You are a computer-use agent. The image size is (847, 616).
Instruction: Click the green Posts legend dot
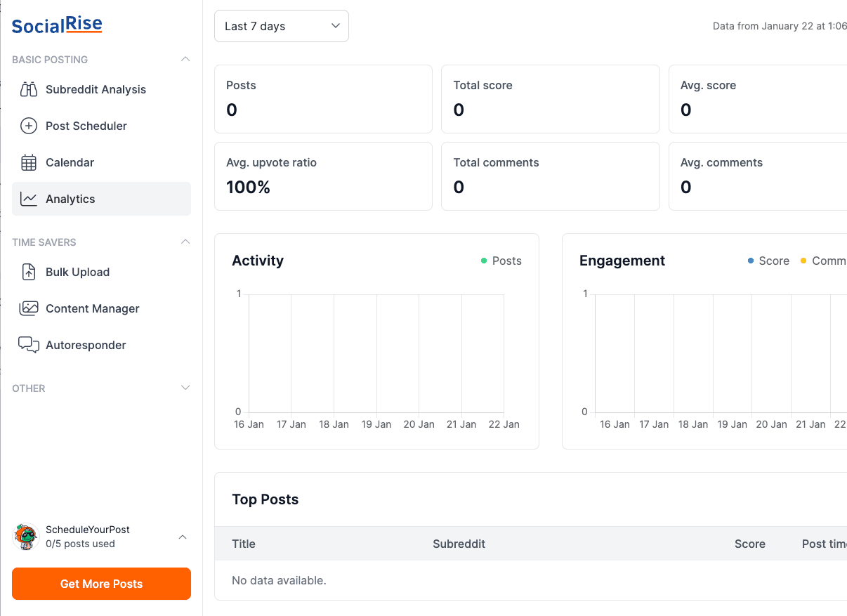pos(484,261)
